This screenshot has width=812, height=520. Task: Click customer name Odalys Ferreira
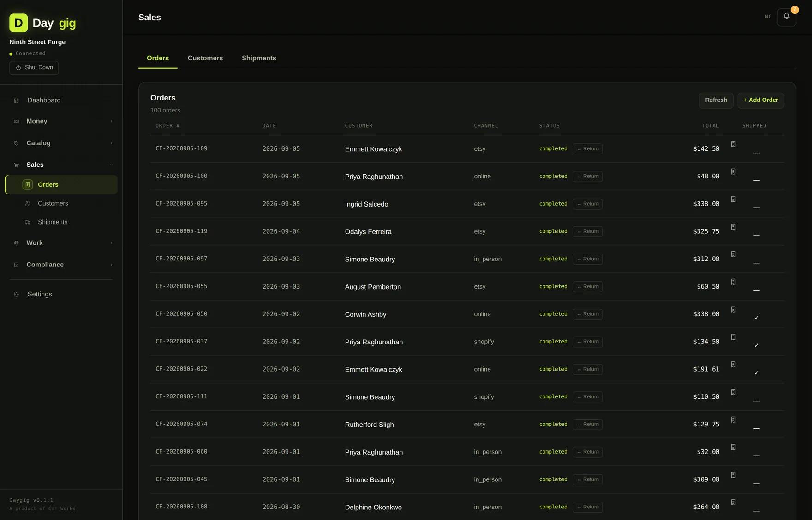tap(368, 232)
